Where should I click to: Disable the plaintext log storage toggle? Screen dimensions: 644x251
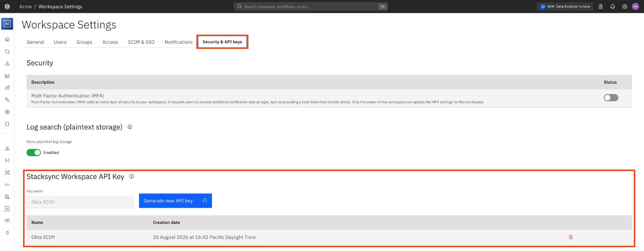[x=34, y=152]
